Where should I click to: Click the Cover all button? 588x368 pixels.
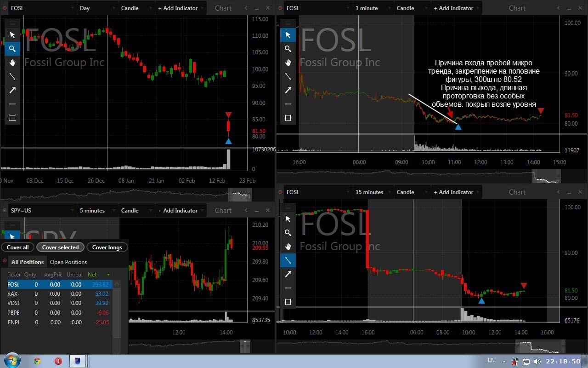click(x=18, y=247)
